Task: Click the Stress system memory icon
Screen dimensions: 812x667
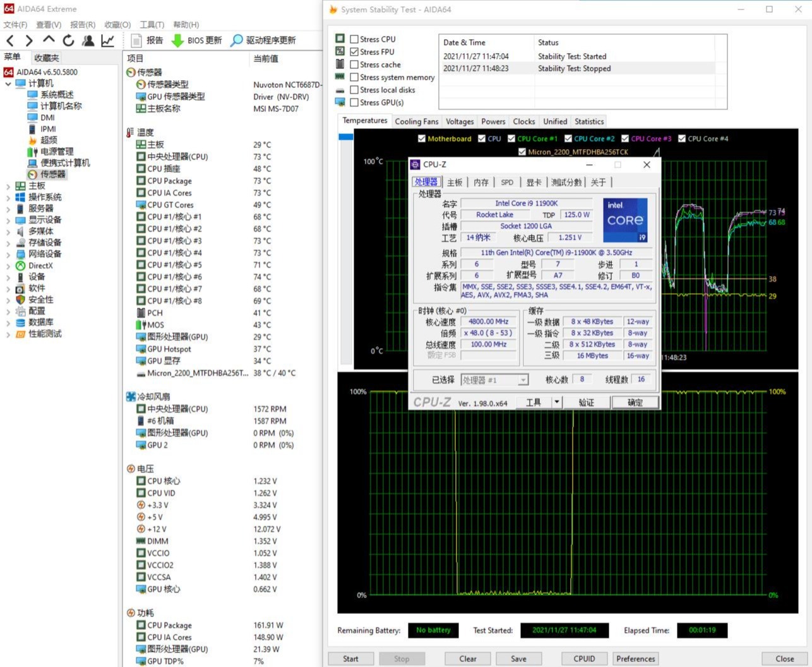Action: (x=340, y=76)
